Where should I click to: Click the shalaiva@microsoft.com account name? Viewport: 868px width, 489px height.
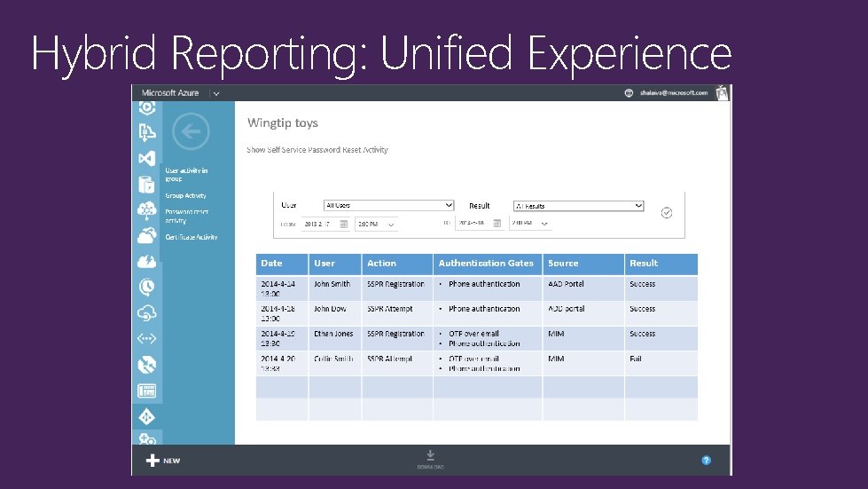674,93
